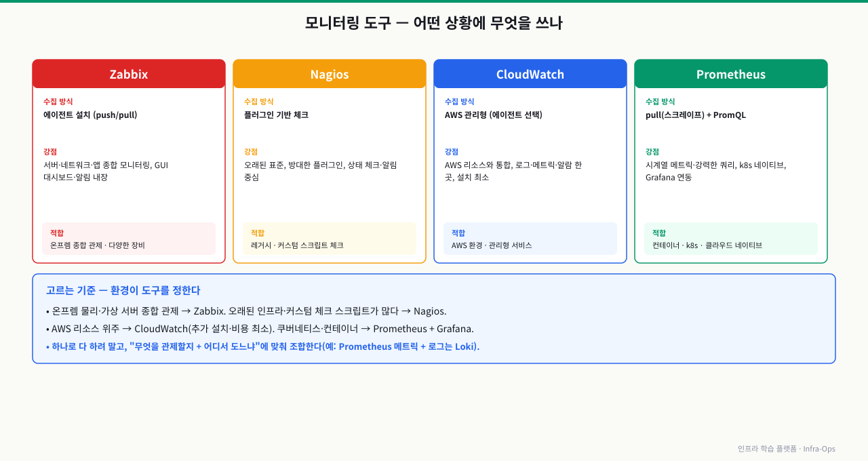Viewport: 868px width, 461px height.
Task: Select the red Zabbix card header
Action: [129, 74]
